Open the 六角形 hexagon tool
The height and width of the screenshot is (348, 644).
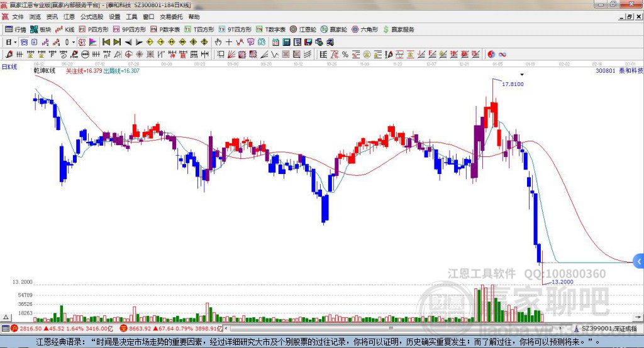365,30
